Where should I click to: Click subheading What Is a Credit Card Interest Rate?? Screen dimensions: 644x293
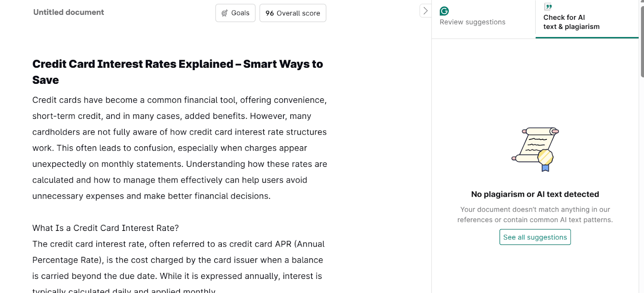[105, 228]
